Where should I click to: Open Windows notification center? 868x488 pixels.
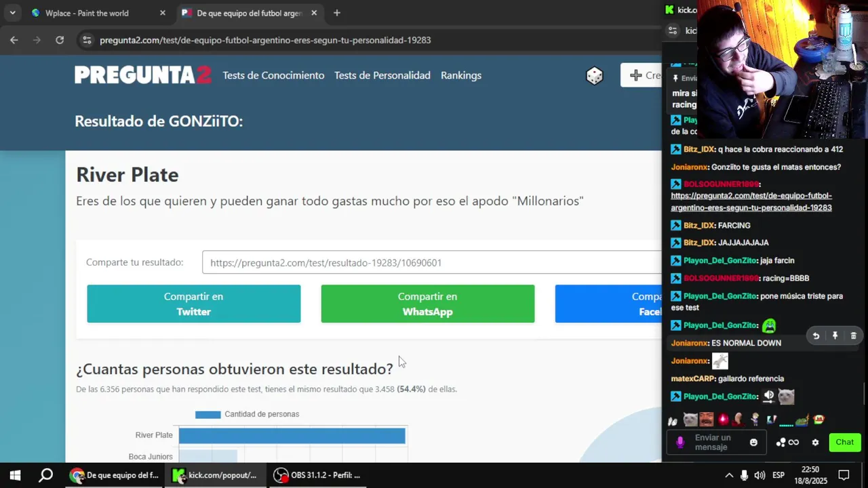pyautogui.click(x=844, y=475)
